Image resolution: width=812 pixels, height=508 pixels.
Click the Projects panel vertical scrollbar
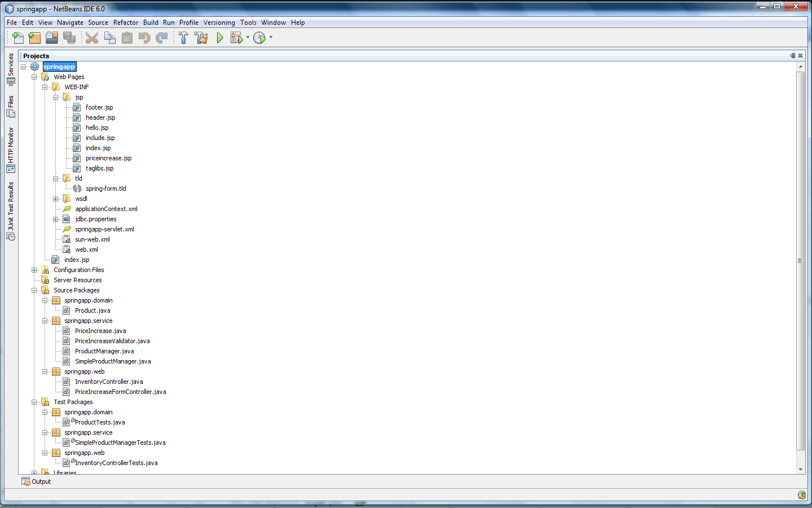[800, 260]
